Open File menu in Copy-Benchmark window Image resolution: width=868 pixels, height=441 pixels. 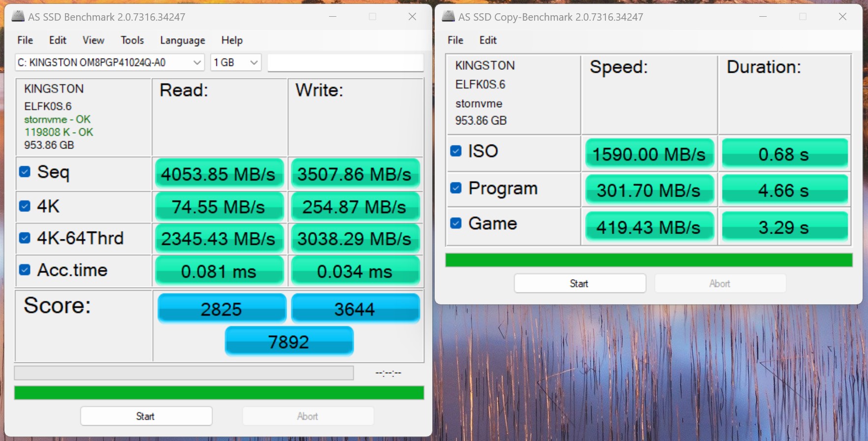(455, 40)
